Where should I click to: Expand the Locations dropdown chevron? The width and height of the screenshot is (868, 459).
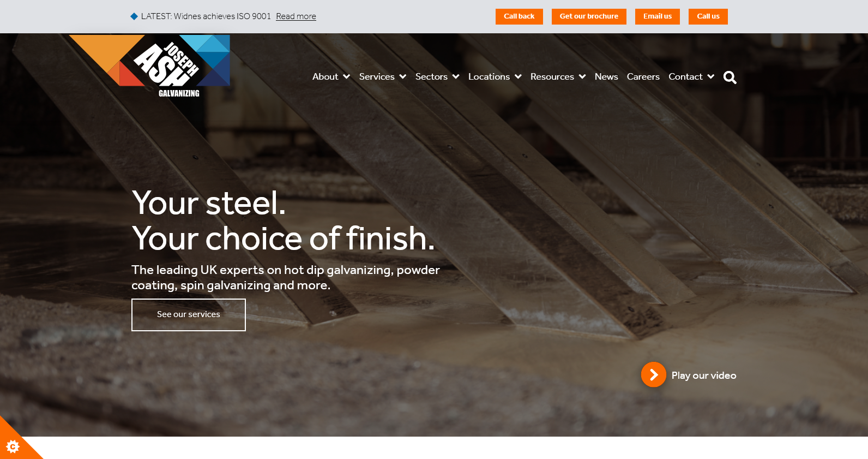518,77
